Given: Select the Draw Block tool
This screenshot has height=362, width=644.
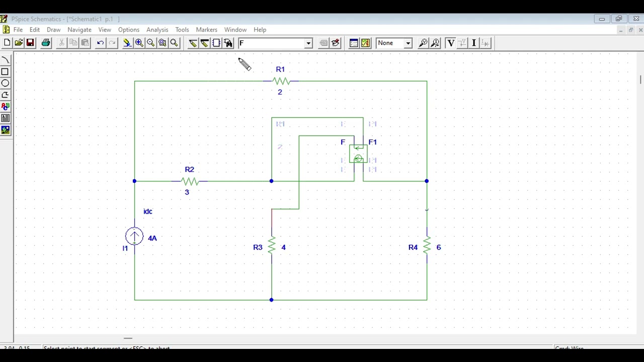Looking at the screenshot, I should (x=216, y=43).
